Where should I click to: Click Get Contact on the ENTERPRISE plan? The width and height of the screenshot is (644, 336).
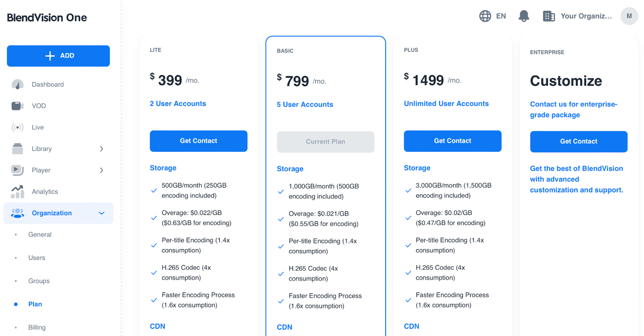(578, 141)
